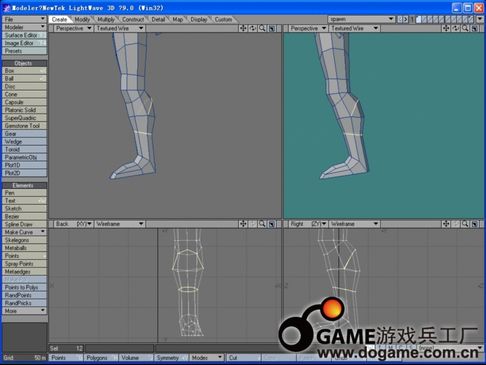Maximize the teal Perspective viewport
486x365 pixels.
[475, 28]
